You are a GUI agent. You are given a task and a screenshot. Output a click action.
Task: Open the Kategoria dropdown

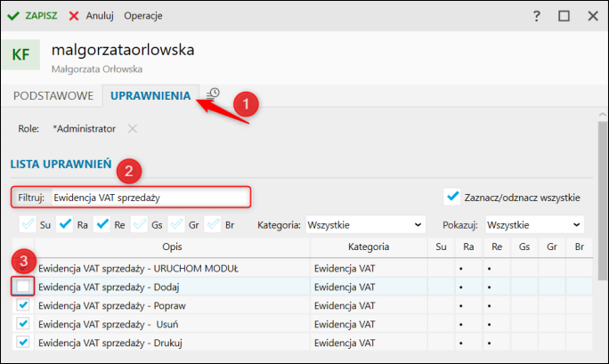pos(365,224)
